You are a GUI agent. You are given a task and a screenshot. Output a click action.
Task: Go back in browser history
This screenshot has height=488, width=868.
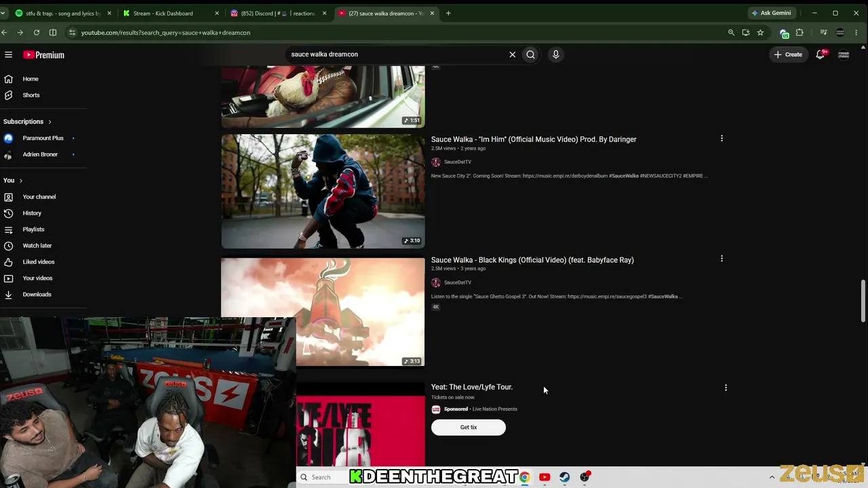pyautogui.click(x=5, y=33)
